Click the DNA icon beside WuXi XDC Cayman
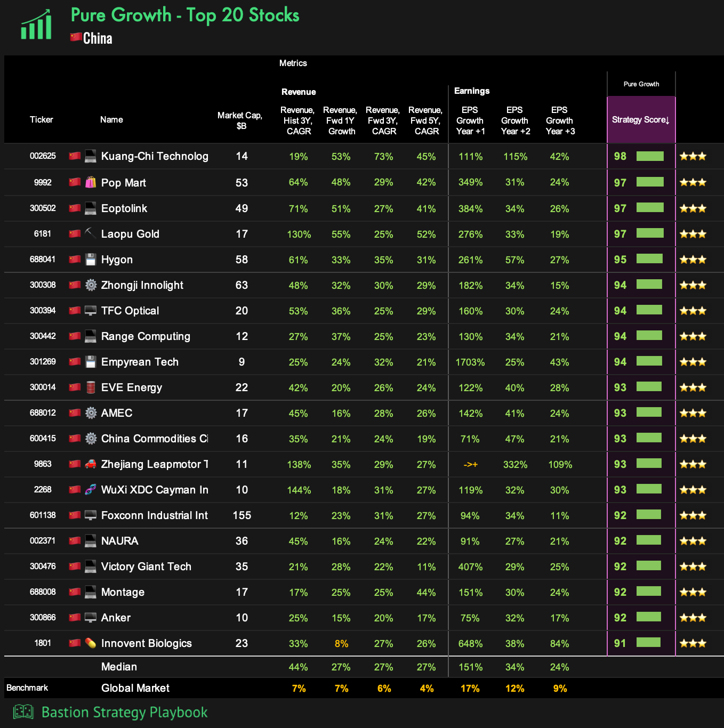This screenshot has height=728, width=724. click(x=91, y=489)
